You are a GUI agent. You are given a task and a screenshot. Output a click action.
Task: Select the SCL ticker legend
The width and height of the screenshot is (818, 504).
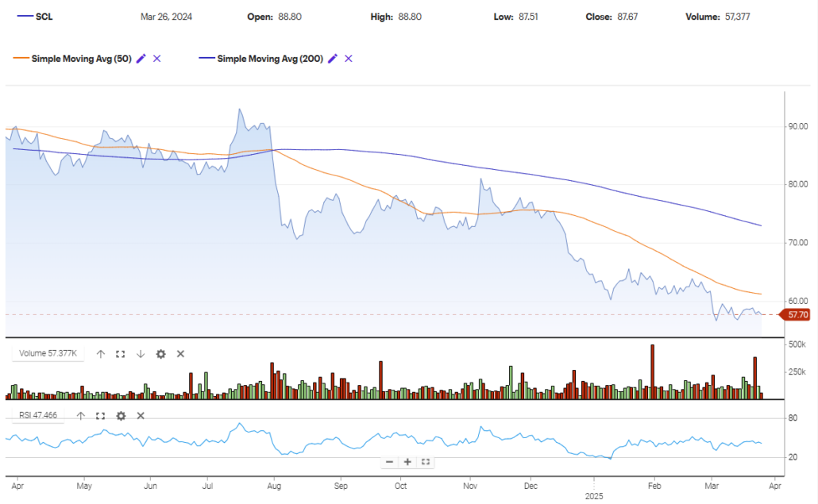point(35,17)
